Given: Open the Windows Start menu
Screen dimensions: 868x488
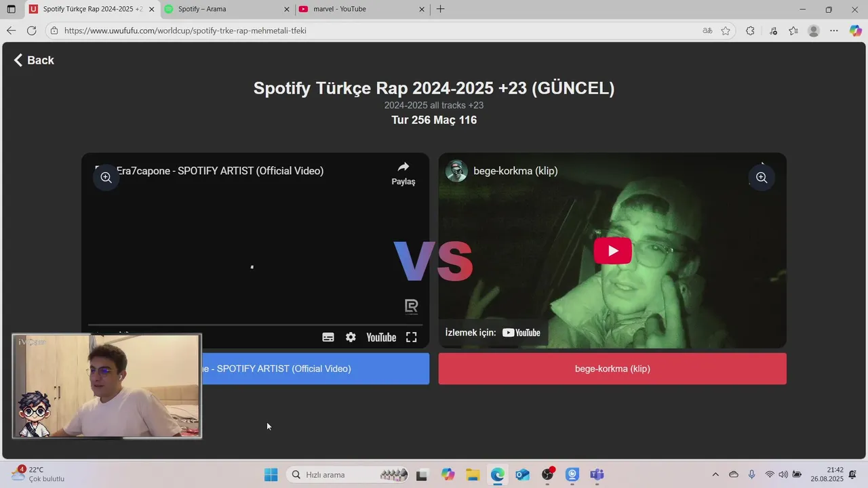Looking at the screenshot, I should pyautogui.click(x=271, y=474).
